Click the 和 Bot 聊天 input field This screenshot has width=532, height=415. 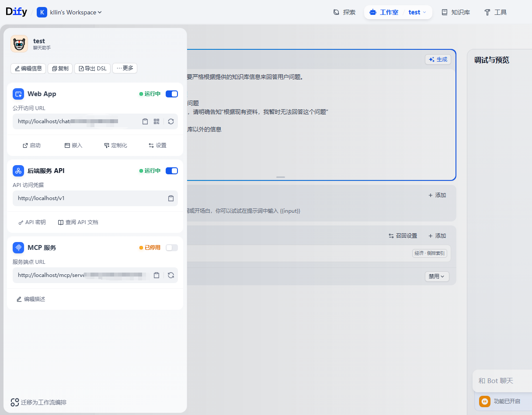coord(503,381)
